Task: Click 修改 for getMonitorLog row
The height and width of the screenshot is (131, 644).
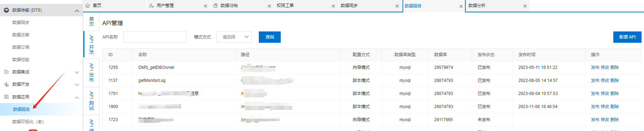Action: coord(605,81)
